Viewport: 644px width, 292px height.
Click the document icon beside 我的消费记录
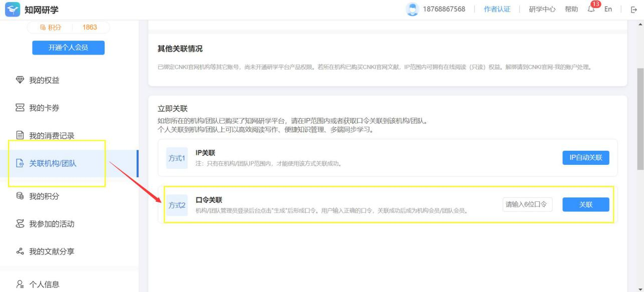pos(20,136)
